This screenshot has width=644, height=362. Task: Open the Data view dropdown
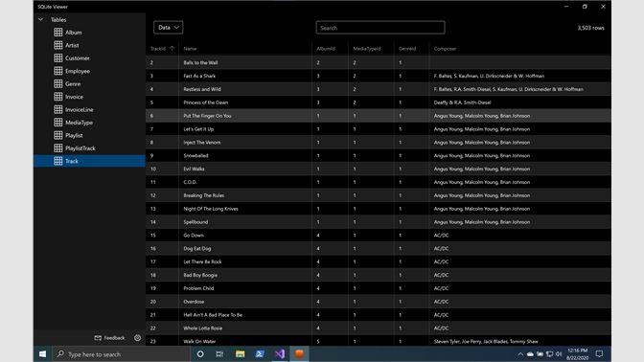[169, 28]
